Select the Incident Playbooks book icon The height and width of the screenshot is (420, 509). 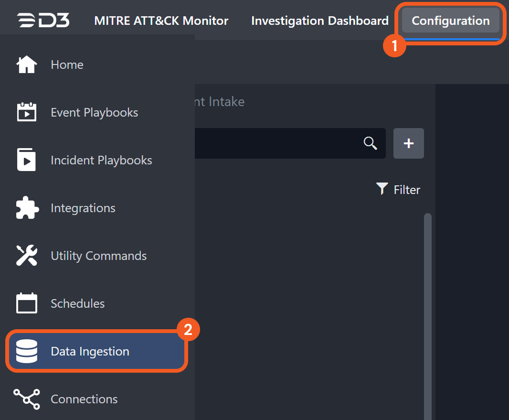27,160
